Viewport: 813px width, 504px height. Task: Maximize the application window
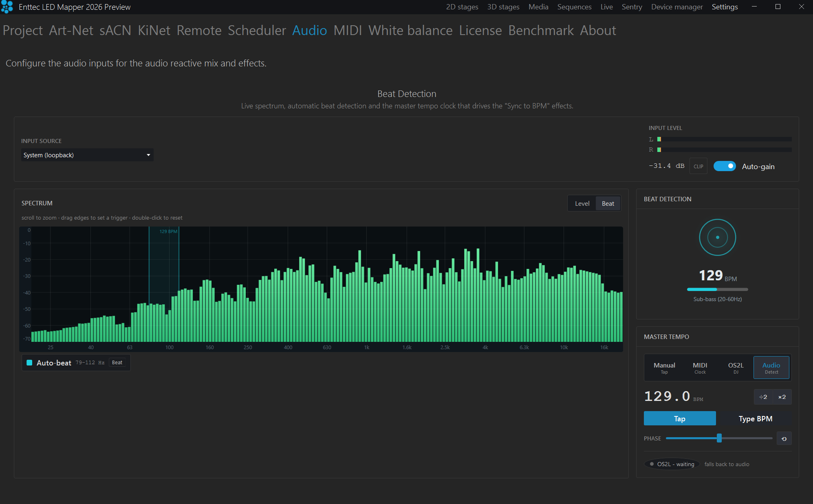pyautogui.click(x=778, y=7)
